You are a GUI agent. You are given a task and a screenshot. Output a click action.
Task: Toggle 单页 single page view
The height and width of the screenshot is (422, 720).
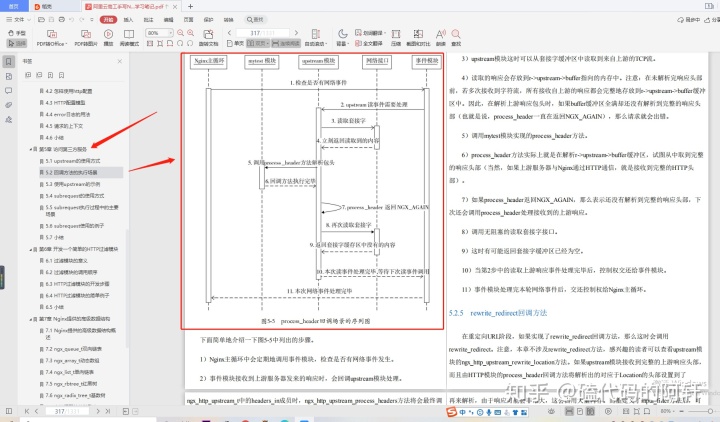236,43
